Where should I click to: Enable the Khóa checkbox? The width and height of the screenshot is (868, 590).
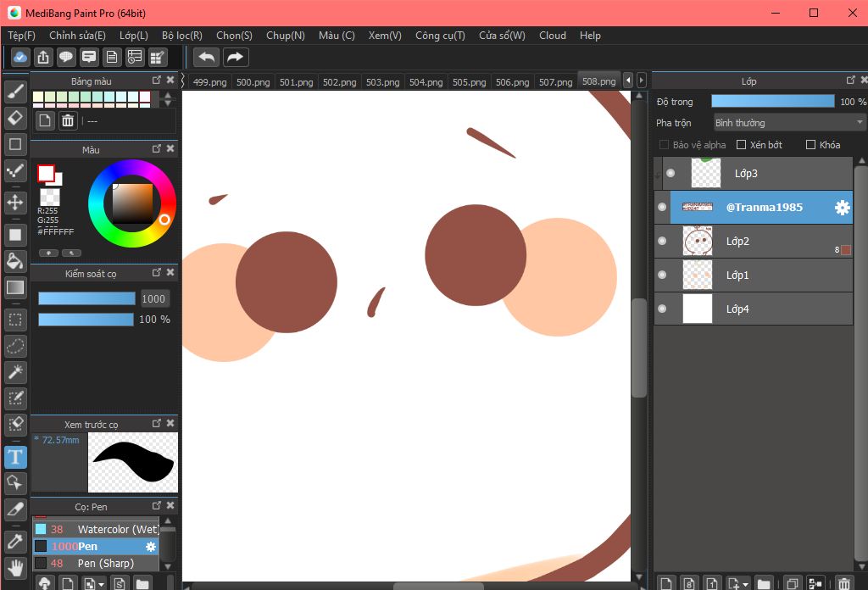(810, 145)
